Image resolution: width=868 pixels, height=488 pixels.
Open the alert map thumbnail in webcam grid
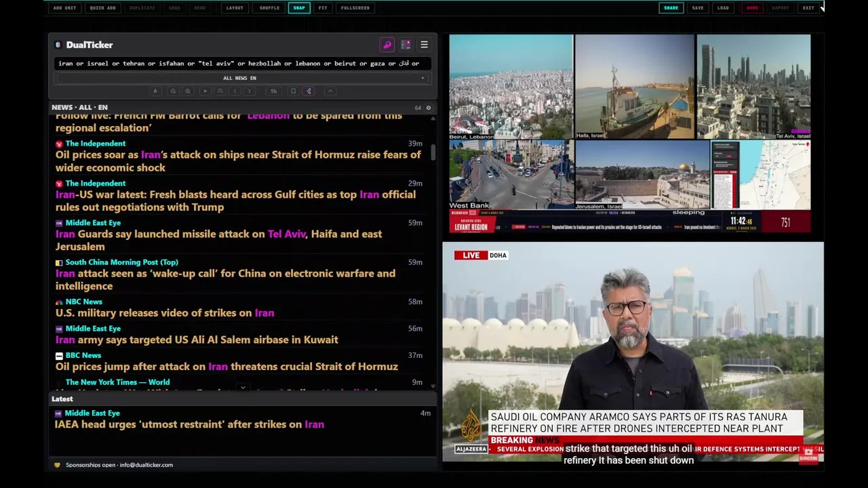tap(761, 174)
